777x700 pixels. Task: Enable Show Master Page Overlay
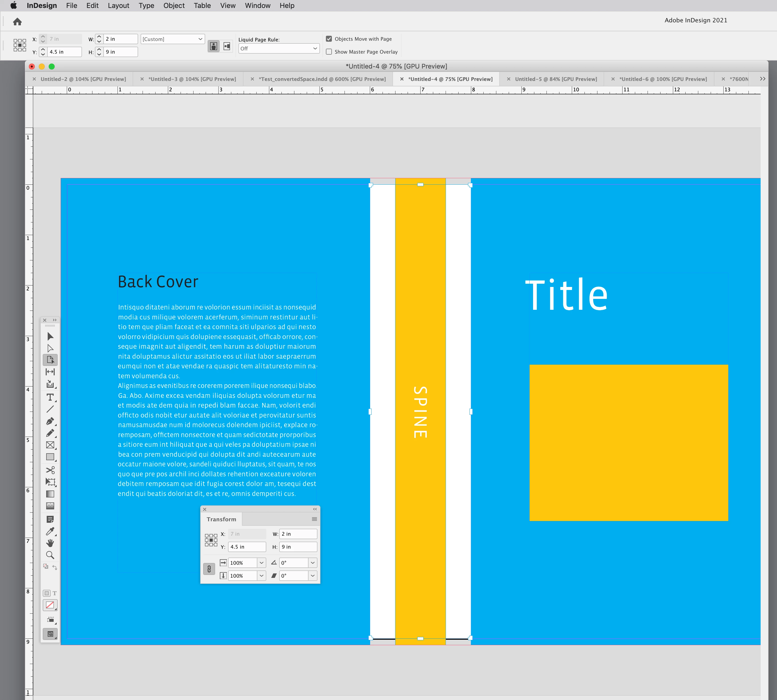(x=329, y=52)
